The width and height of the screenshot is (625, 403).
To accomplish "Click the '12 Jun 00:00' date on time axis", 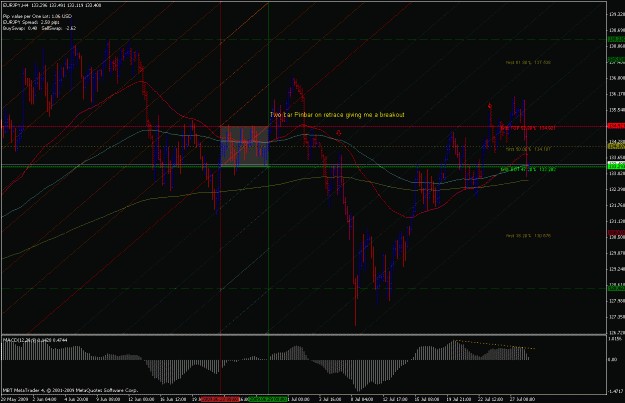I will pyautogui.click(x=141, y=399).
